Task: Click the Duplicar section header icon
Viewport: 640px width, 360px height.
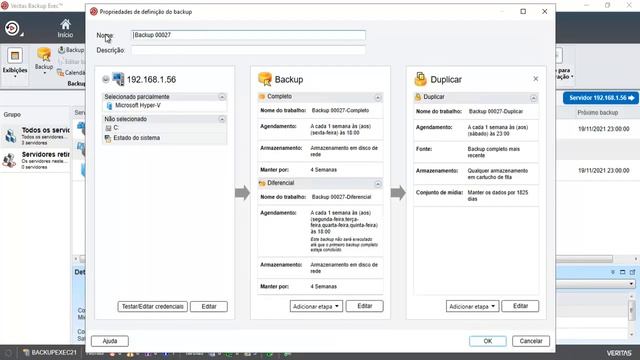Action: pyautogui.click(x=418, y=97)
